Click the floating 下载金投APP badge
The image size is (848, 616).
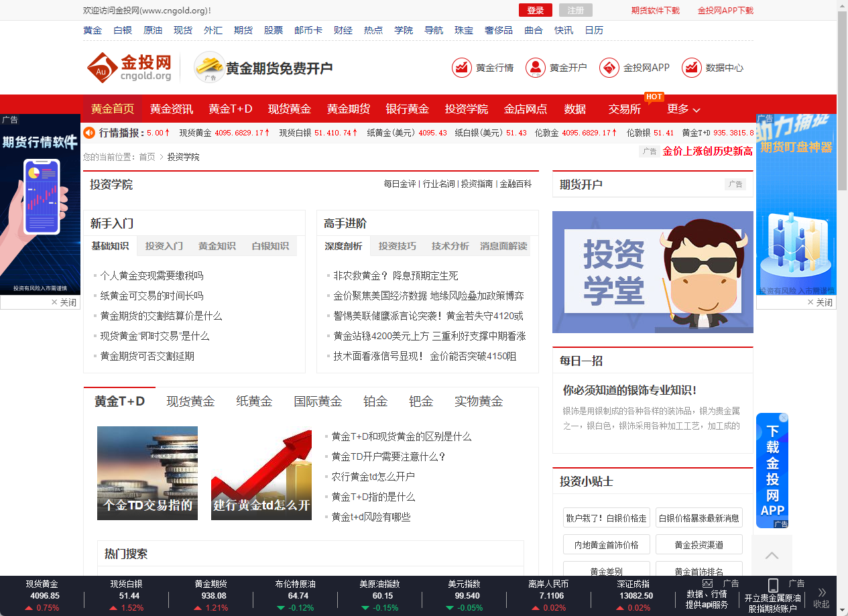tap(772, 470)
